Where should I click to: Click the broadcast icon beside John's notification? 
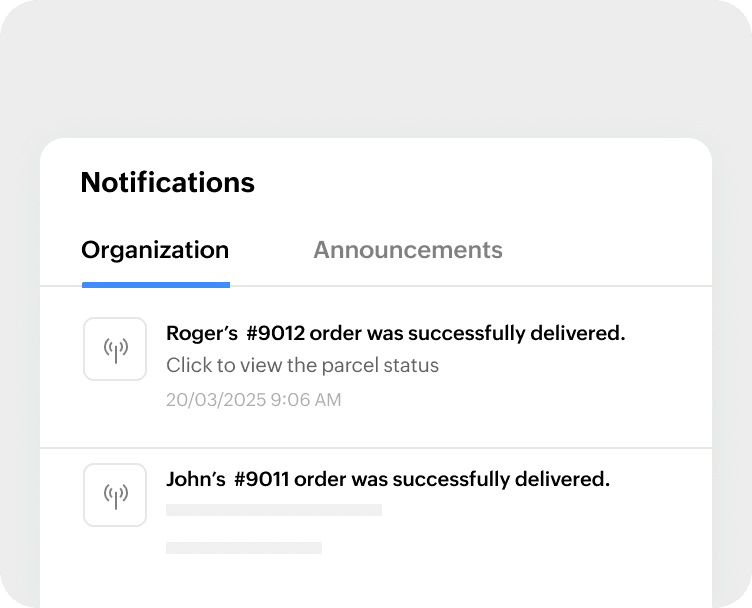[x=116, y=495]
